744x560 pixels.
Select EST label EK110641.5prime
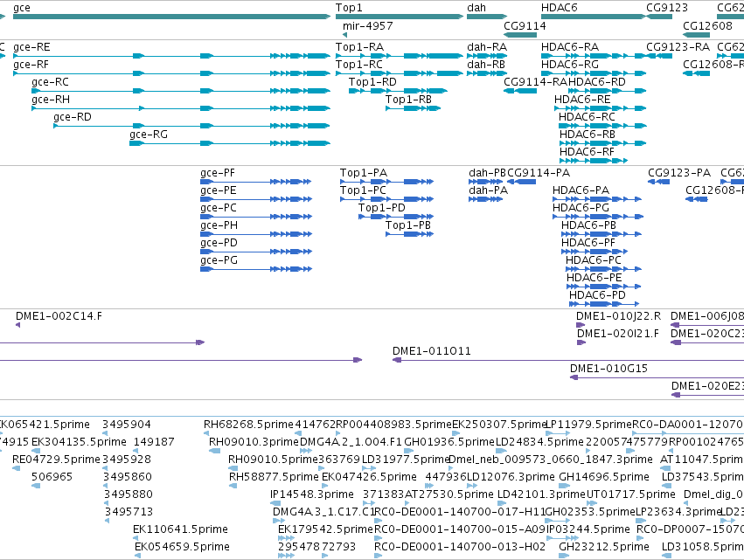click(x=180, y=529)
